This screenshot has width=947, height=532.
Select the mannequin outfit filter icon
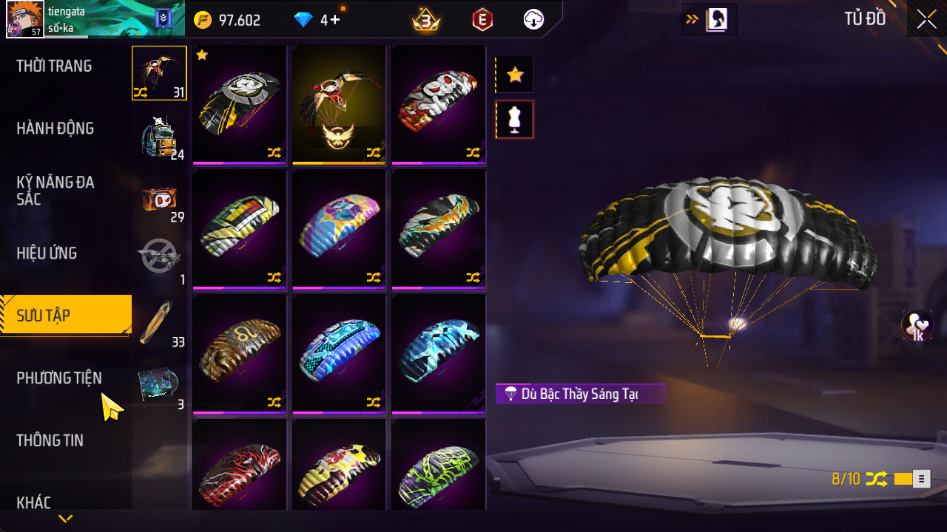pyautogui.click(x=515, y=120)
